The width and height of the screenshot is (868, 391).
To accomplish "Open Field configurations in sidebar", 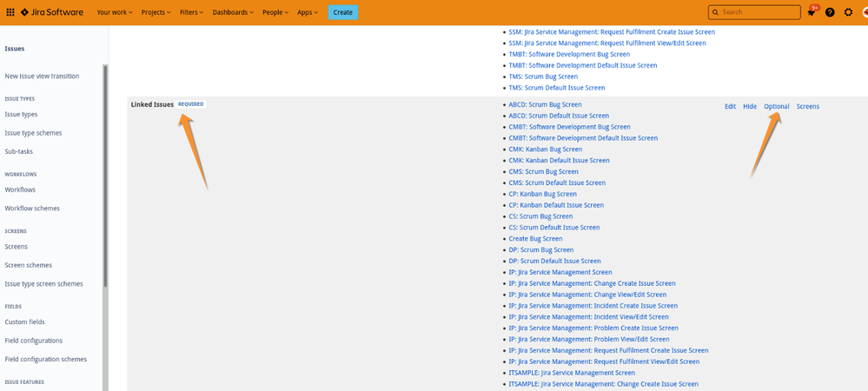I will pos(34,341).
